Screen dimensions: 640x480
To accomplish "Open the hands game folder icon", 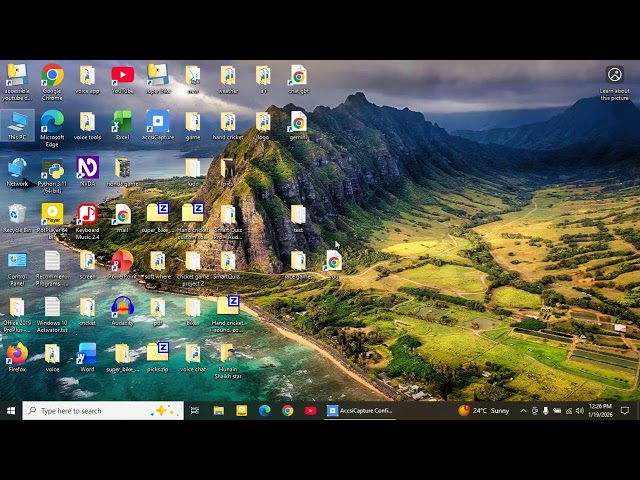I will [122, 172].
